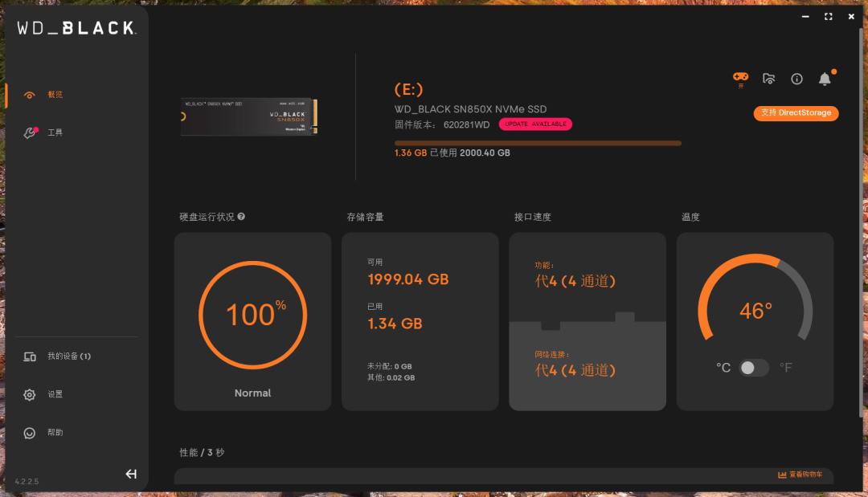Click the UPDATE AVAILABLE firmware badge
868x497 pixels.
[x=535, y=124]
